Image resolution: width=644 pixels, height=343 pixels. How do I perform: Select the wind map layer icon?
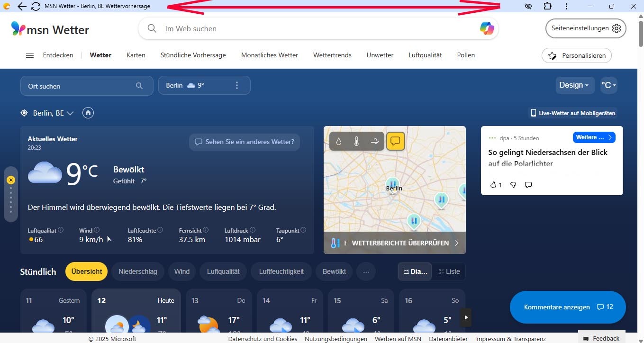[x=374, y=141]
